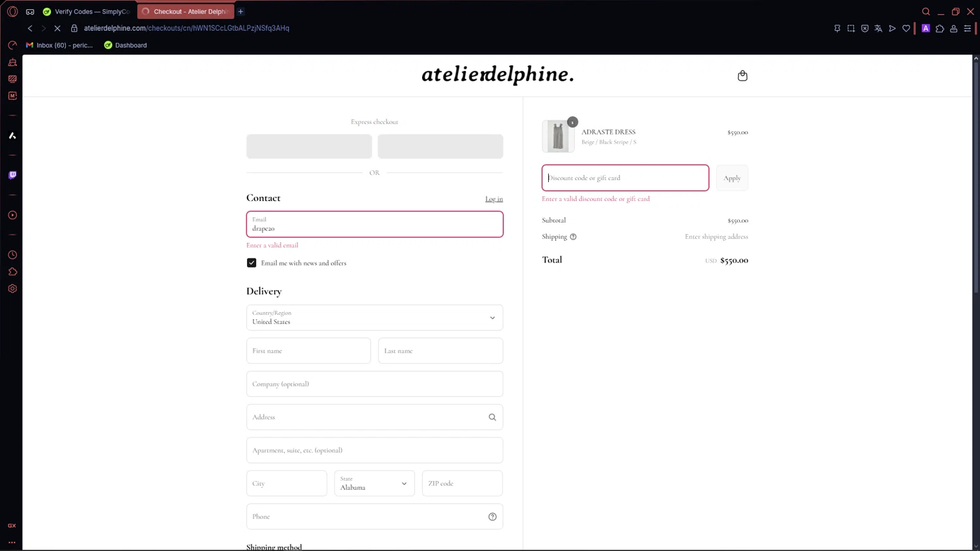The height and width of the screenshot is (551, 980).
Task: Click the City field
Action: coord(287,484)
